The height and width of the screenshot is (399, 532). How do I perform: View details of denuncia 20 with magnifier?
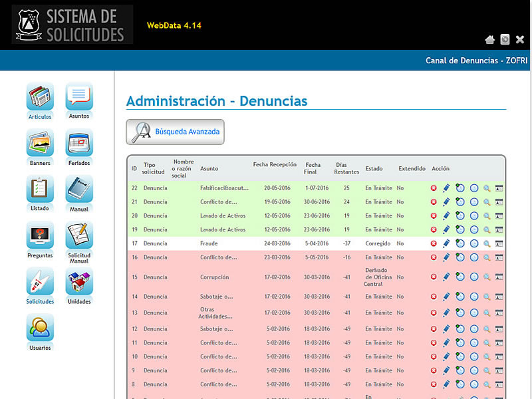point(487,216)
